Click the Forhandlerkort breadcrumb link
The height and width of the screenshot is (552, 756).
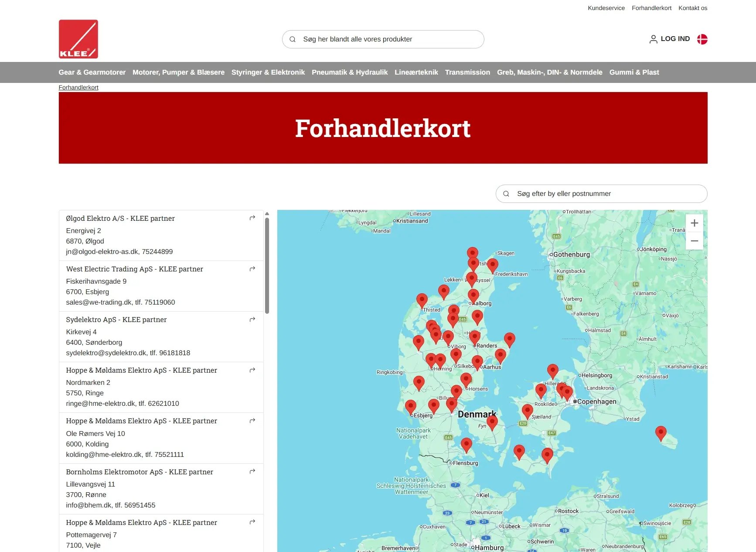(x=78, y=87)
